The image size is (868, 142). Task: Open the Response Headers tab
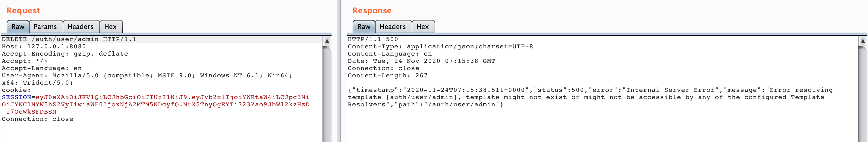(392, 27)
